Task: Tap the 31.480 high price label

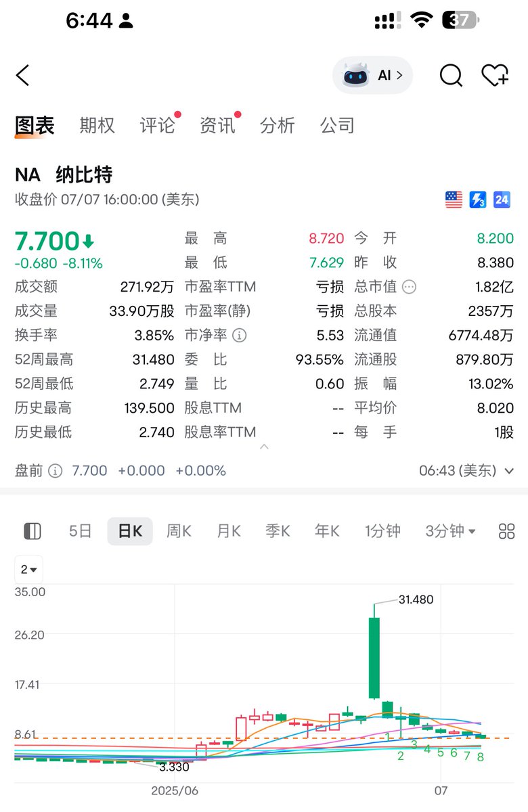Action: [x=416, y=600]
